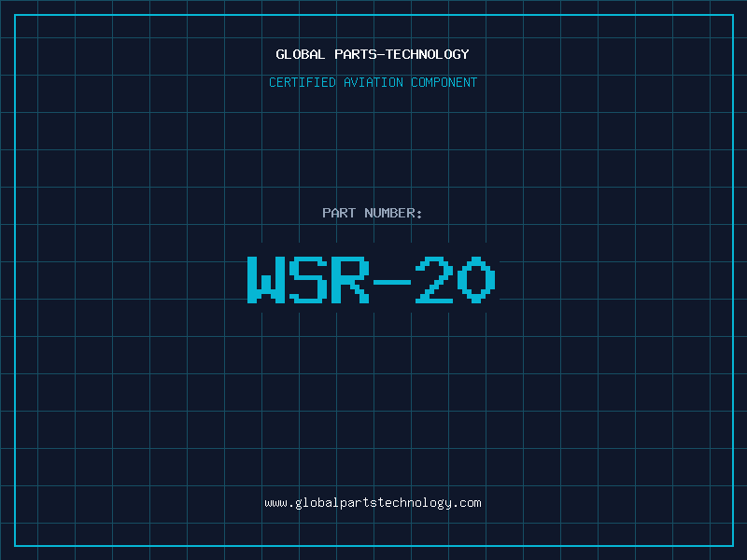Click the www prefix of the website URL
Viewport: 747px width, 560px height.
pyautogui.click(x=275, y=503)
